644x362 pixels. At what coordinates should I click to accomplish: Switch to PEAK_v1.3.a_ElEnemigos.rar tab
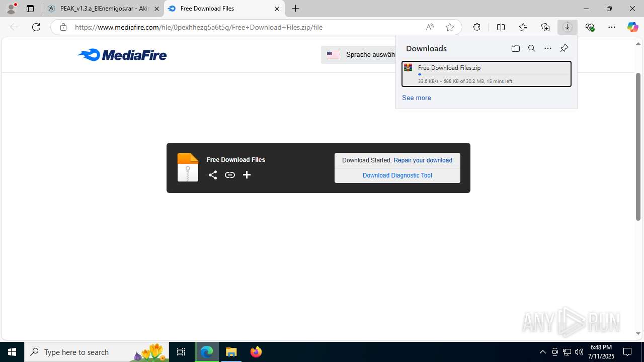pyautogui.click(x=104, y=9)
